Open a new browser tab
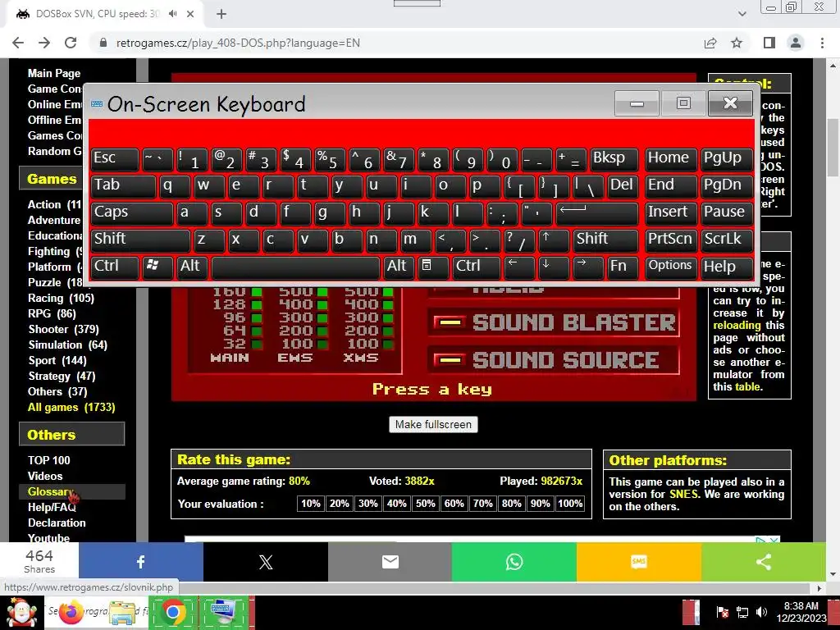 (221, 14)
